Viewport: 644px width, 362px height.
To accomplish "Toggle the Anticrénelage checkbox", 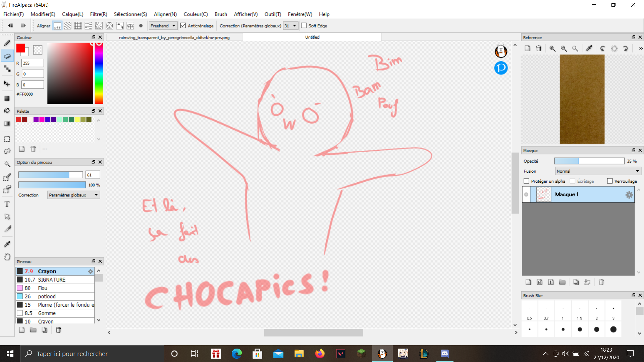I will (x=183, y=26).
